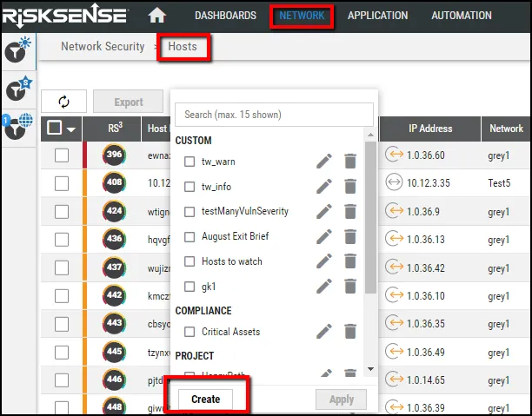Edit the Critical Assets tag

click(323, 331)
